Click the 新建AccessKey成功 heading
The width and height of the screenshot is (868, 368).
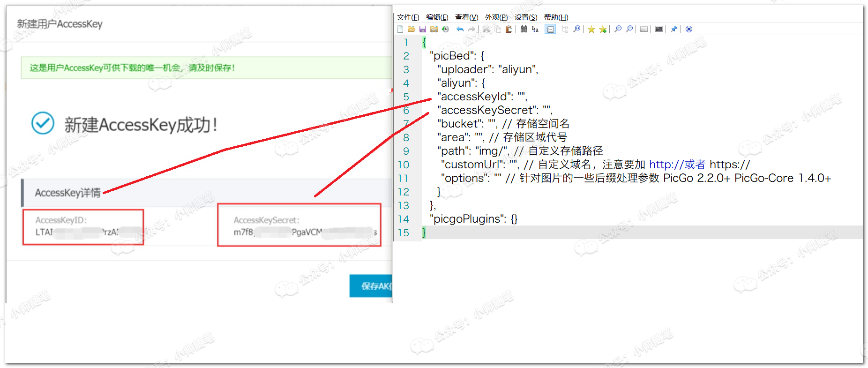[x=141, y=125]
